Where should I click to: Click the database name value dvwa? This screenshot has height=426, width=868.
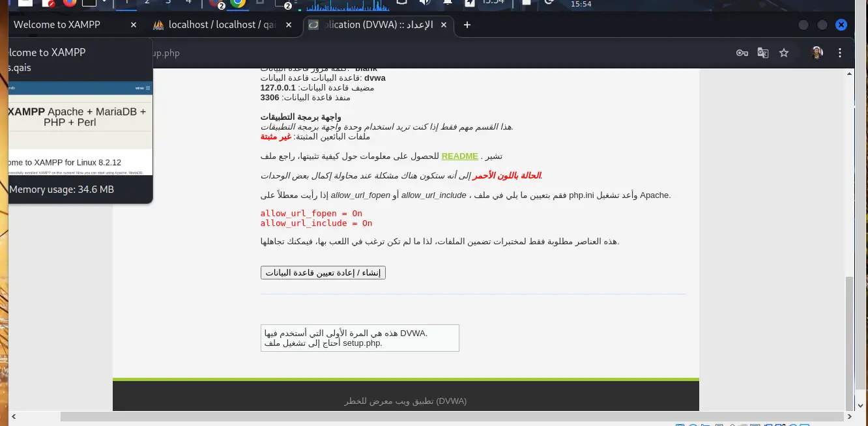pyautogui.click(x=375, y=78)
